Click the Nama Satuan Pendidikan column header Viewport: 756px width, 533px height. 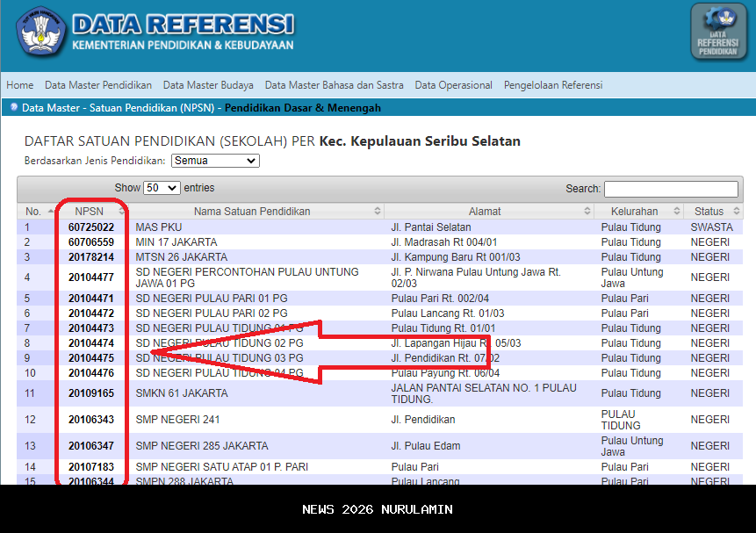tap(252, 212)
